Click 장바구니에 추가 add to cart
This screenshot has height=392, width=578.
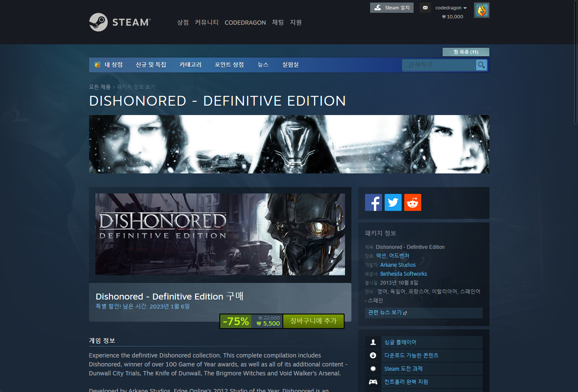[x=313, y=321]
